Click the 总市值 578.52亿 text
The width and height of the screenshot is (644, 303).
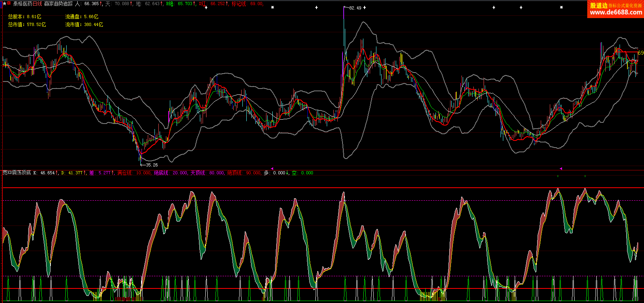pyautogui.click(x=27, y=24)
